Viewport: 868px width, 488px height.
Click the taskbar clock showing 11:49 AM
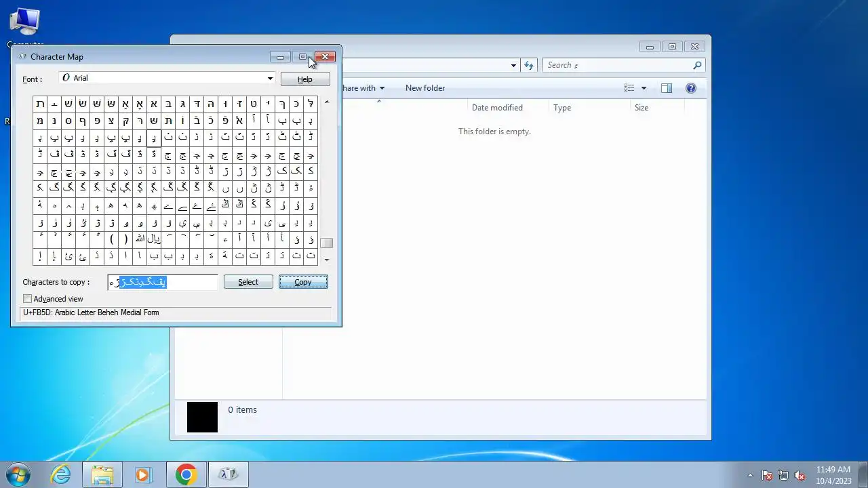pyautogui.click(x=833, y=475)
